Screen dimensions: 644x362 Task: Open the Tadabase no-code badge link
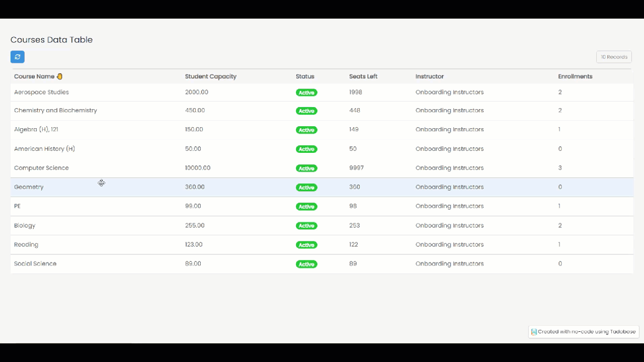(x=584, y=332)
